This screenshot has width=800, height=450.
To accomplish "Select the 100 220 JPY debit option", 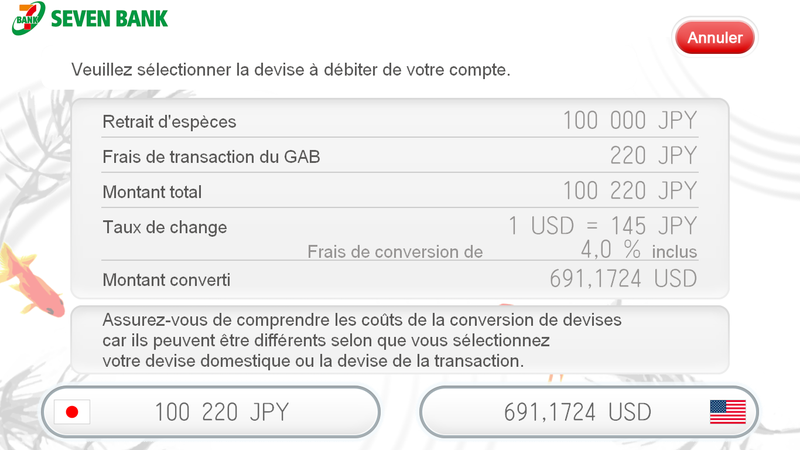I will (211, 412).
